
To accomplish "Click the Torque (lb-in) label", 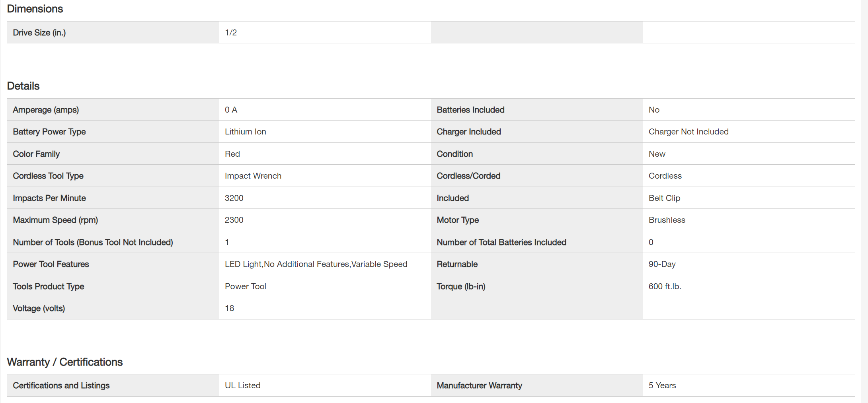I will tap(461, 286).
